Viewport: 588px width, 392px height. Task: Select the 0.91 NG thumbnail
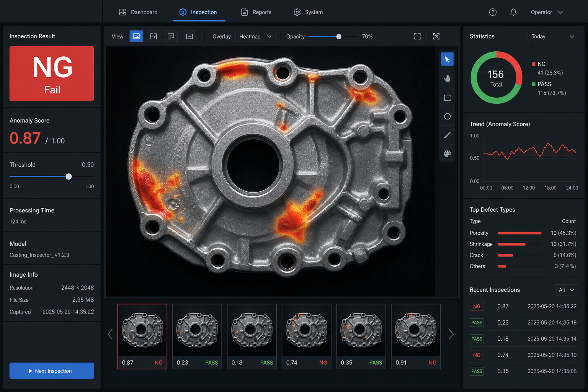pyautogui.click(x=416, y=336)
